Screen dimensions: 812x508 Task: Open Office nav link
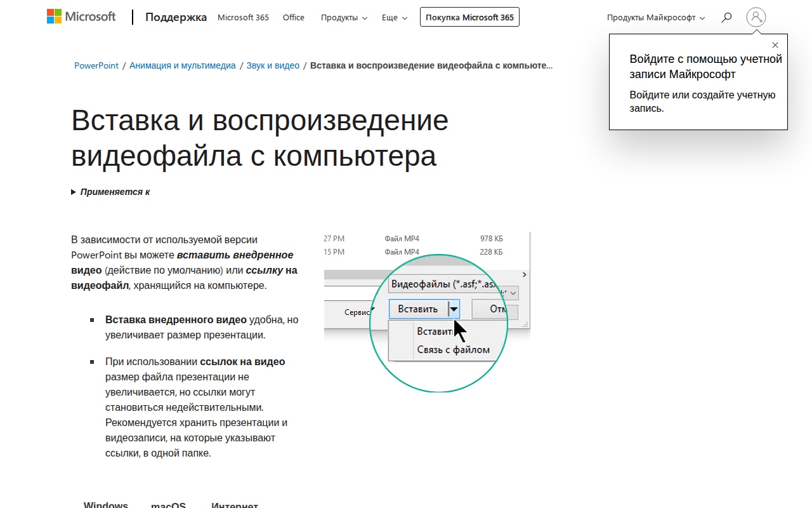[x=294, y=17]
